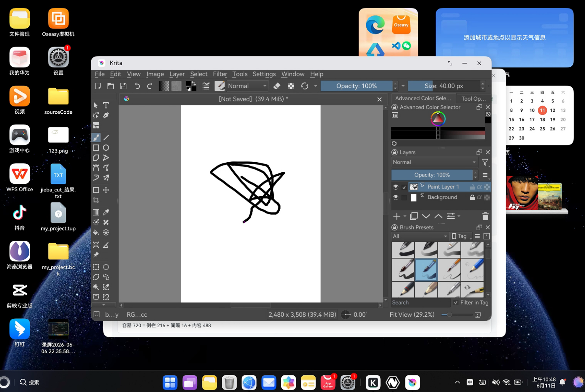Expand the reload preset dropdown arrow
The image size is (585, 392).
(315, 86)
